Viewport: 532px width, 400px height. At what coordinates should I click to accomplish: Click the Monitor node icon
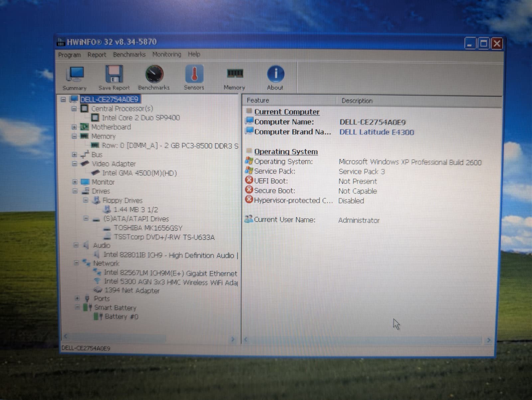tap(85, 182)
